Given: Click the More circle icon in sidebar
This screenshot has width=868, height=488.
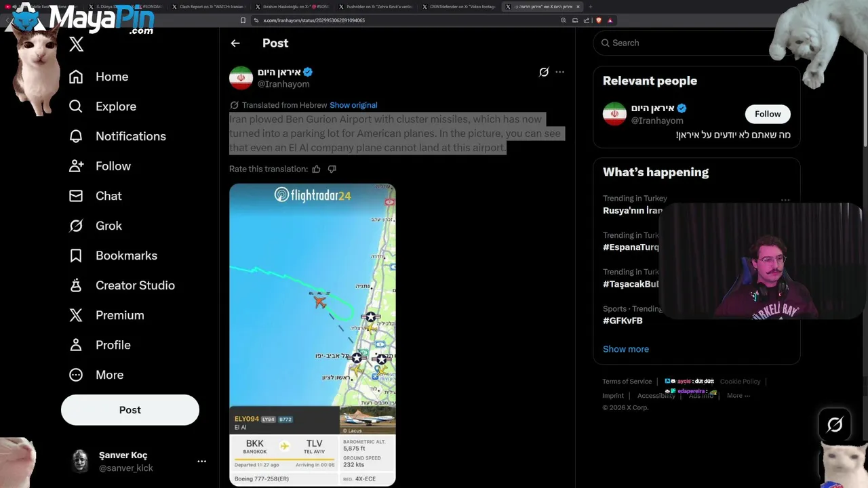Looking at the screenshot, I should coord(76,375).
